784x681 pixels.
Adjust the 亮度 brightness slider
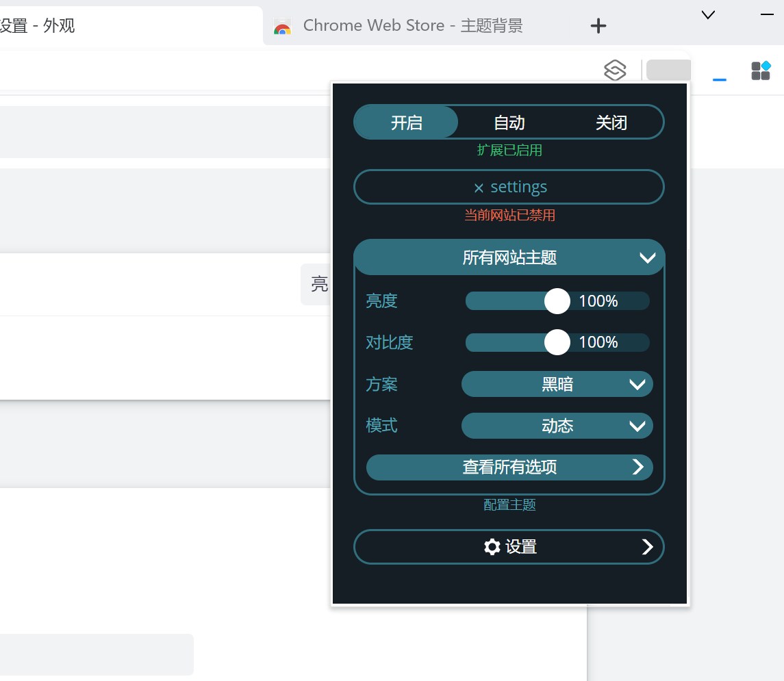click(x=557, y=300)
